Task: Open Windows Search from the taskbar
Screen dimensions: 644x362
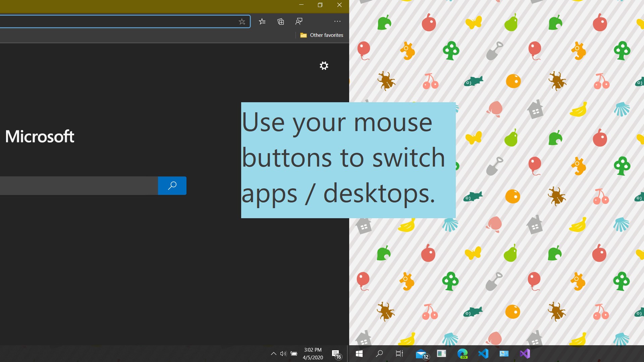Action: [x=379, y=354]
